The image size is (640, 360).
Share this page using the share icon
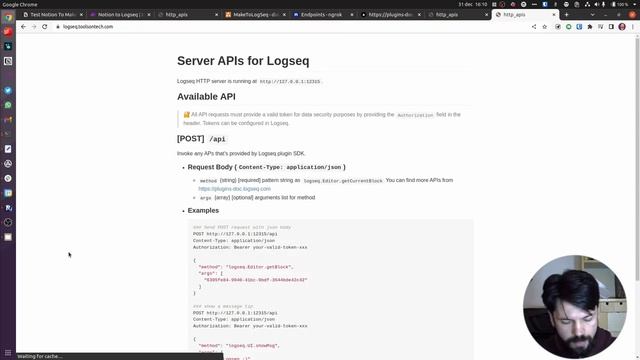click(x=534, y=27)
